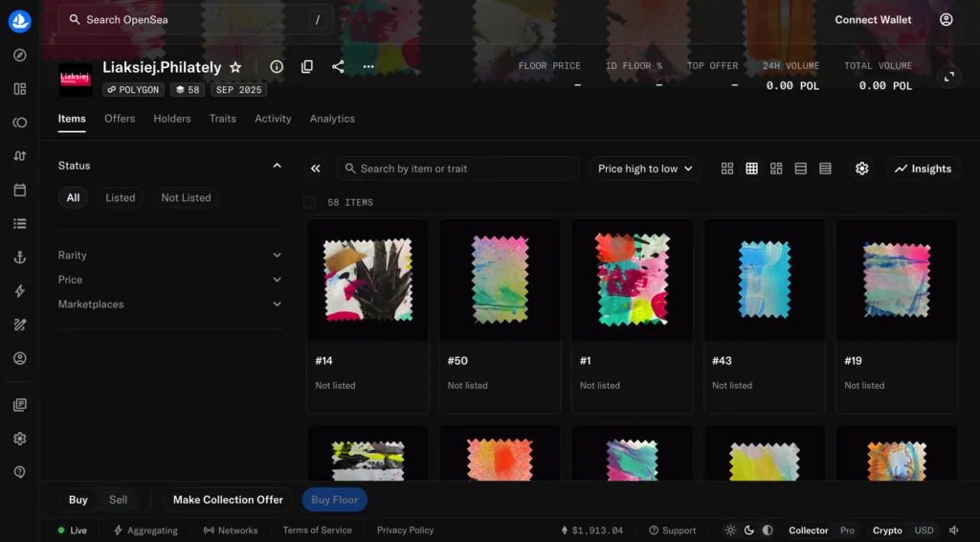This screenshot has width=980, height=542.
Task: Open the Holders tab
Action: (x=172, y=118)
